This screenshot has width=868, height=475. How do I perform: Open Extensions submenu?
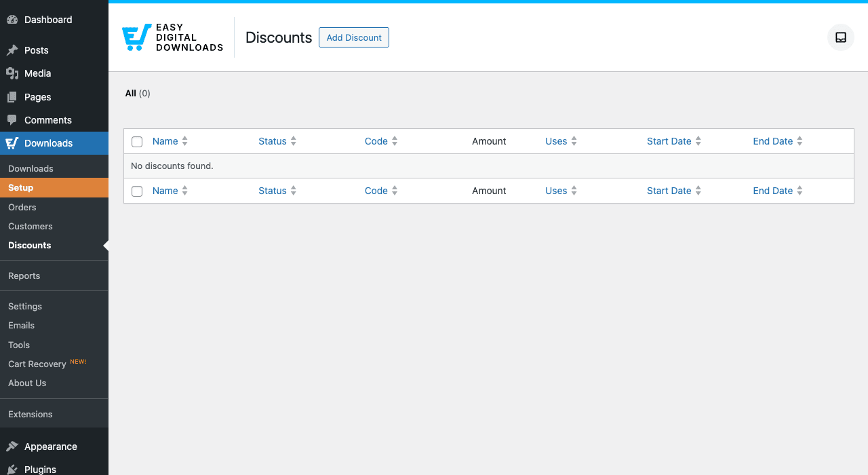[x=54, y=414]
